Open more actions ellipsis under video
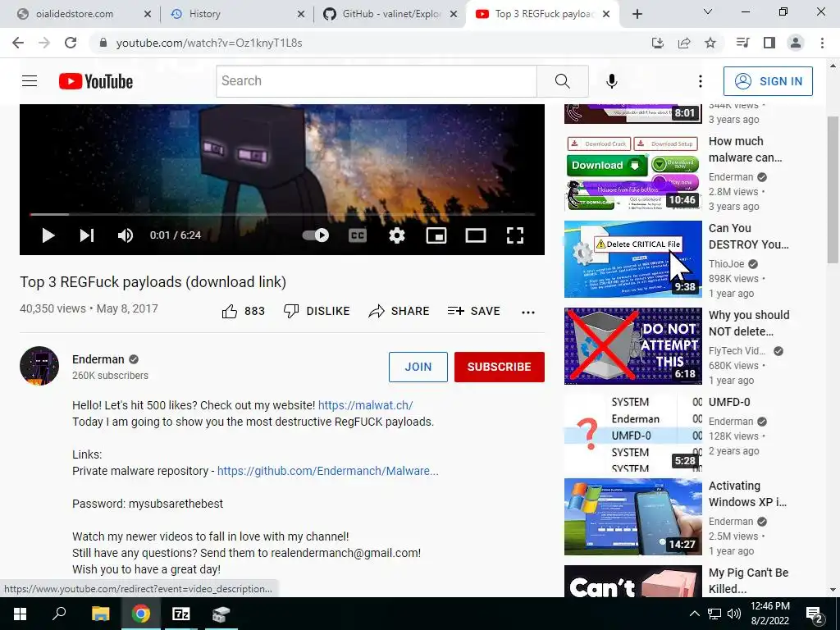Image resolution: width=840 pixels, height=630 pixels. (x=528, y=313)
